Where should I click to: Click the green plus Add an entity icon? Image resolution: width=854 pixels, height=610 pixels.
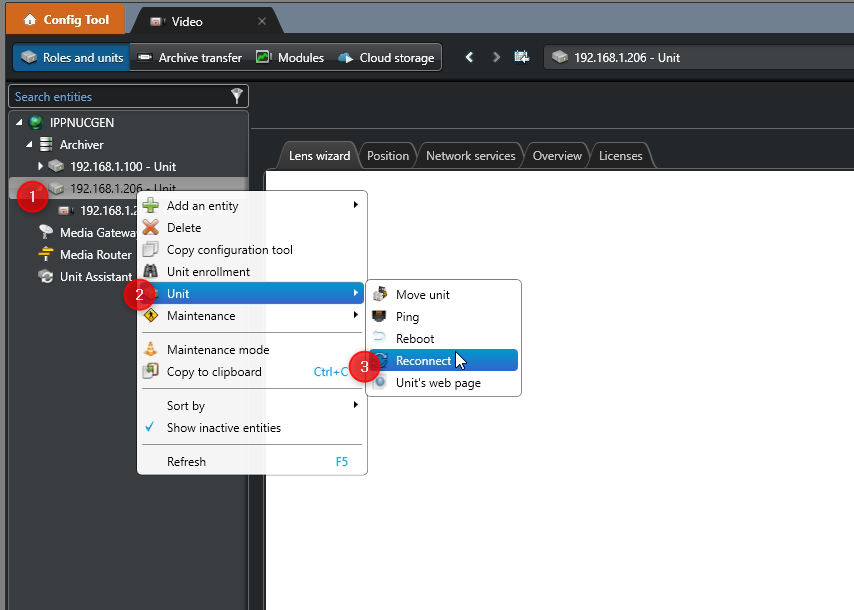tap(150, 206)
